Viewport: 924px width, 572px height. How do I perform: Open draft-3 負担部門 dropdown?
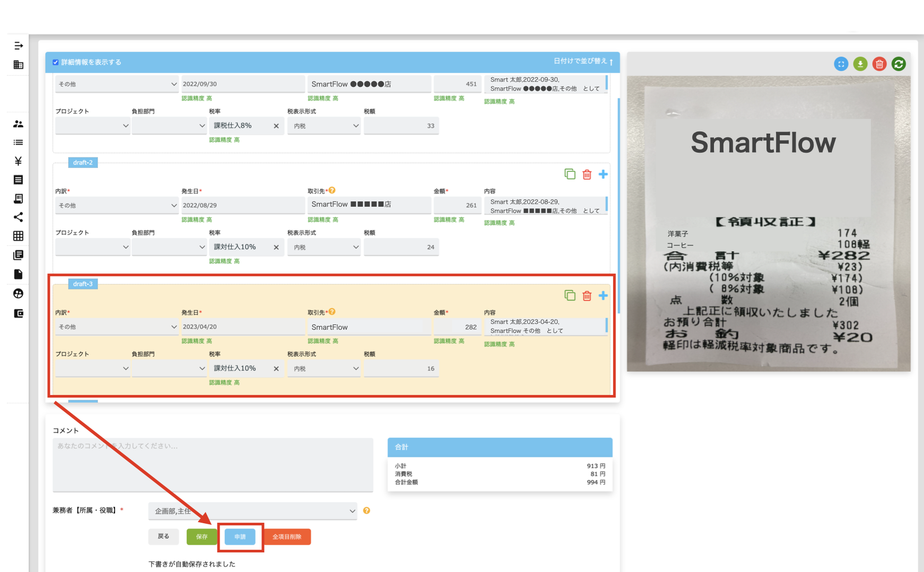point(169,368)
